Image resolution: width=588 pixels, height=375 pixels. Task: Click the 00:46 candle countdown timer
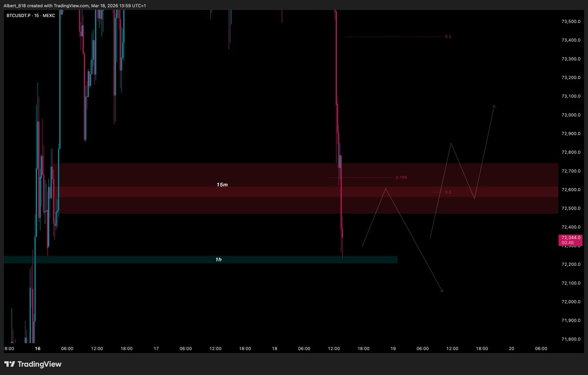567,243
